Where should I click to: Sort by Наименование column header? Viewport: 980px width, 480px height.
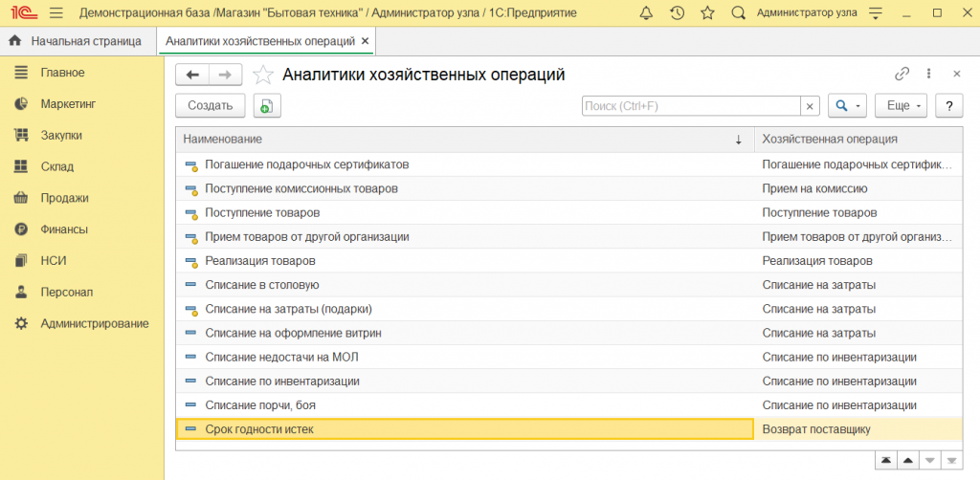[465, 140]
